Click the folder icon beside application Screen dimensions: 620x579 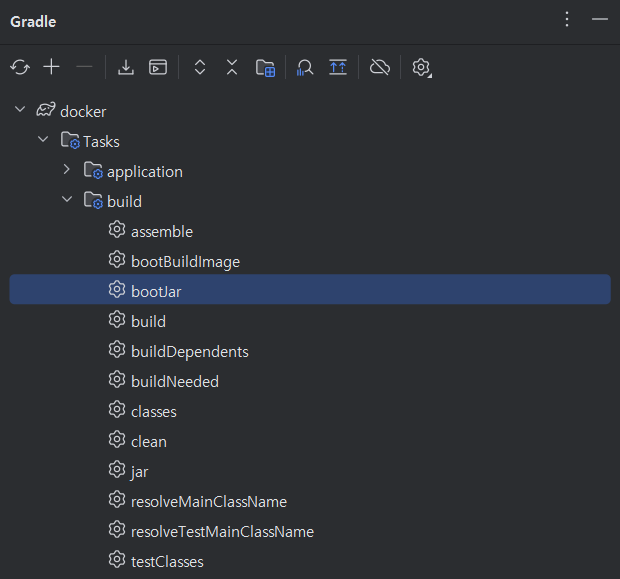93,170
